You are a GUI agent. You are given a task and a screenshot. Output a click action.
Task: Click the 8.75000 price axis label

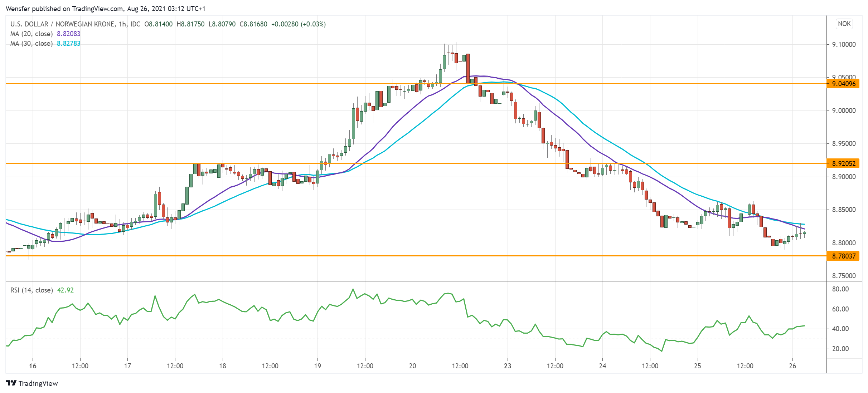[844, 276]
